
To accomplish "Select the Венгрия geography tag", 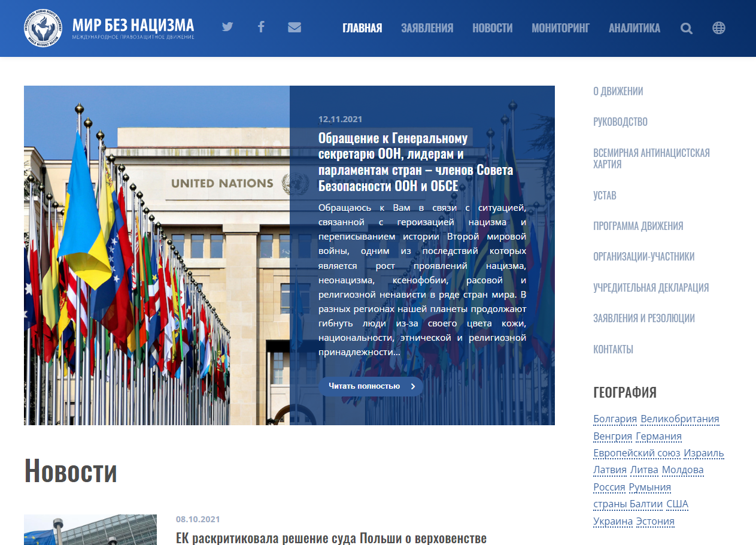I will click(x=612, y=436).
